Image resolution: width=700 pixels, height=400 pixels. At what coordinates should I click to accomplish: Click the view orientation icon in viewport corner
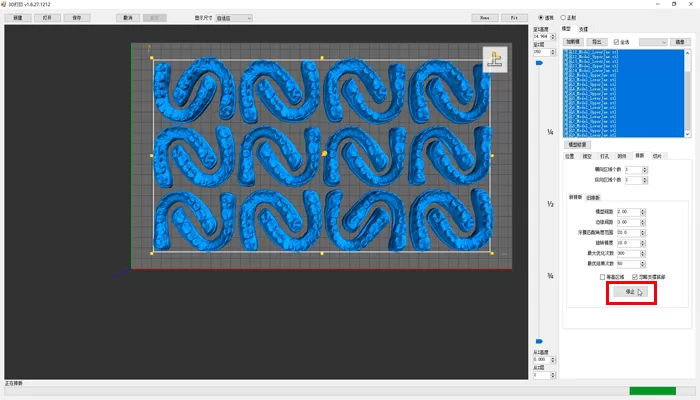pos(494,60)
